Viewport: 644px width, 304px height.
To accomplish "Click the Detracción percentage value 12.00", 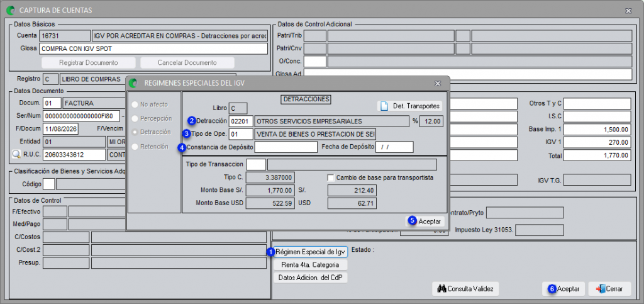I will (x=431, y=121).
